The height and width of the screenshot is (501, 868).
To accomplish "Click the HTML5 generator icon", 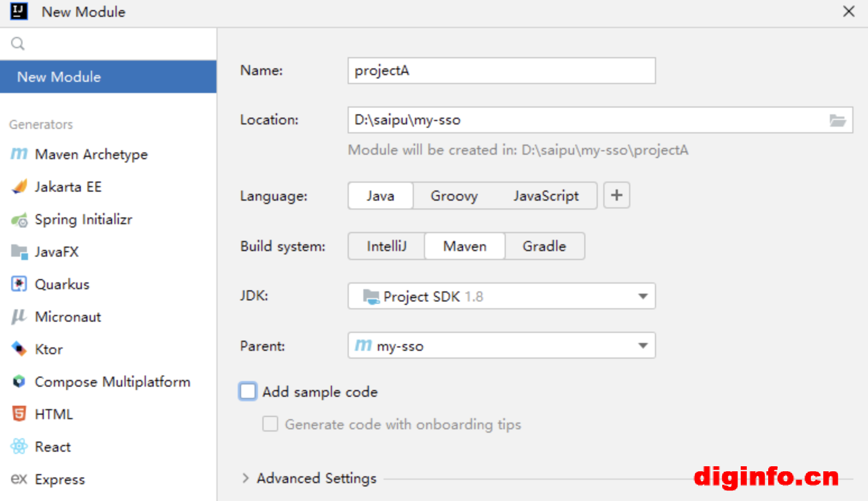I will click(x=19, y=414).
